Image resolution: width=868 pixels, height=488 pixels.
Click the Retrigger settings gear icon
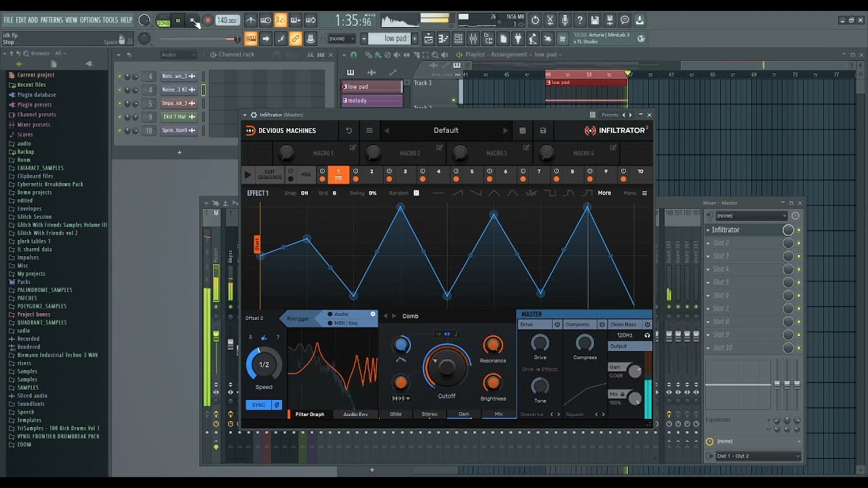[372, 314]
